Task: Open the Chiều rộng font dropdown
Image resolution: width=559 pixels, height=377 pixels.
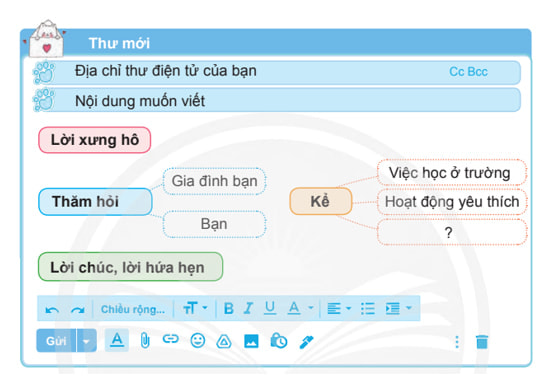Action: (133, 309)
